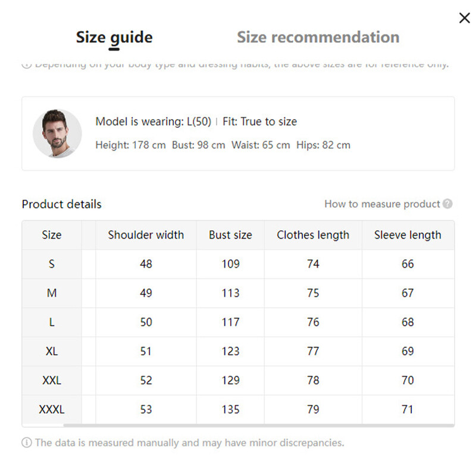Click the question mark help icon
Image resolution: width=476 pixels, height=476 pixels.
447,204
